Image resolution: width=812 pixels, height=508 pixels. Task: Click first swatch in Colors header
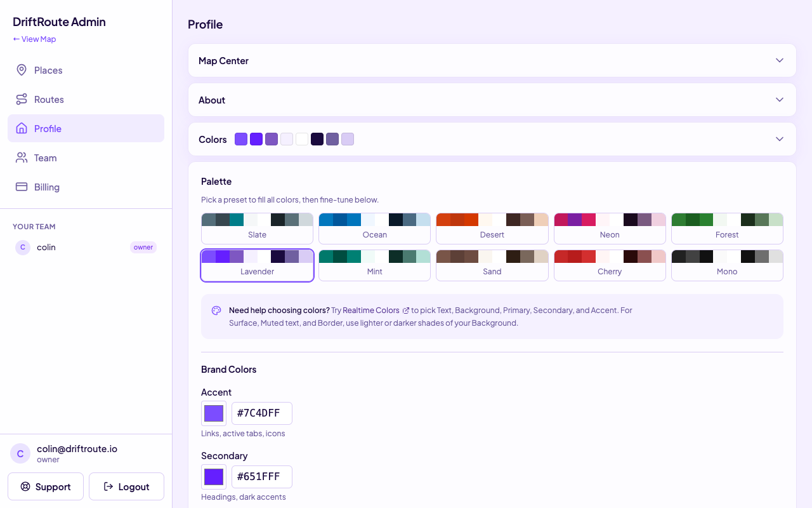241,139
